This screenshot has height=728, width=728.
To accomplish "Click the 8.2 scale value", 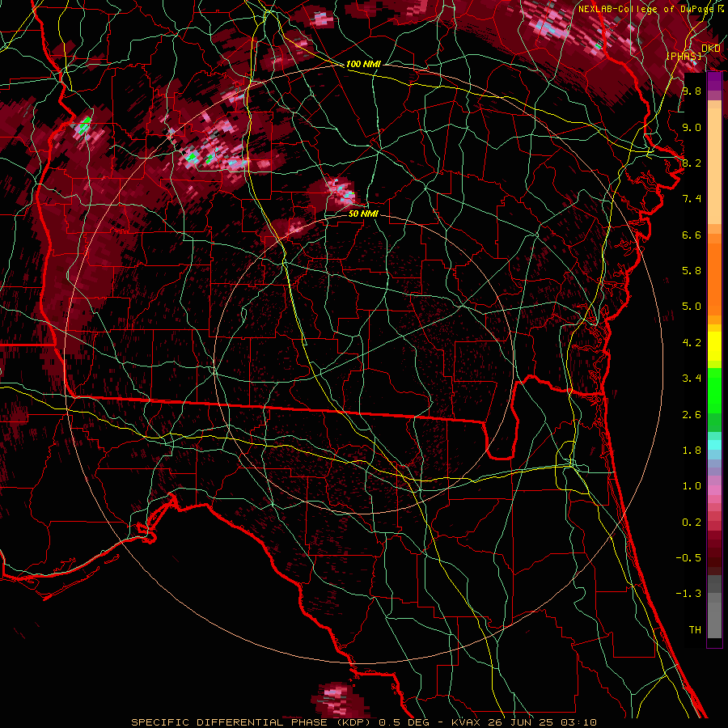I will (x=692, y=163).
